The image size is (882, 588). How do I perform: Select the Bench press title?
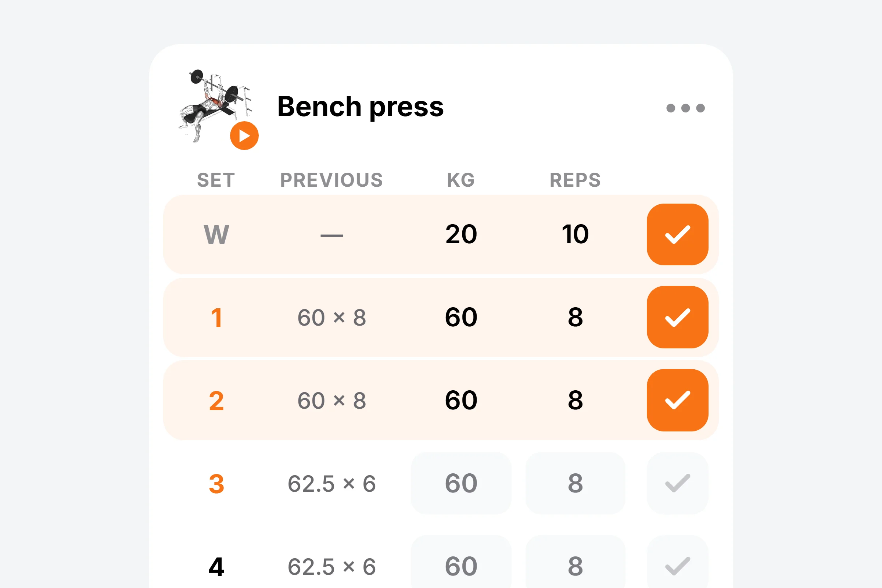pyautogui.click(x=361, y=107)
